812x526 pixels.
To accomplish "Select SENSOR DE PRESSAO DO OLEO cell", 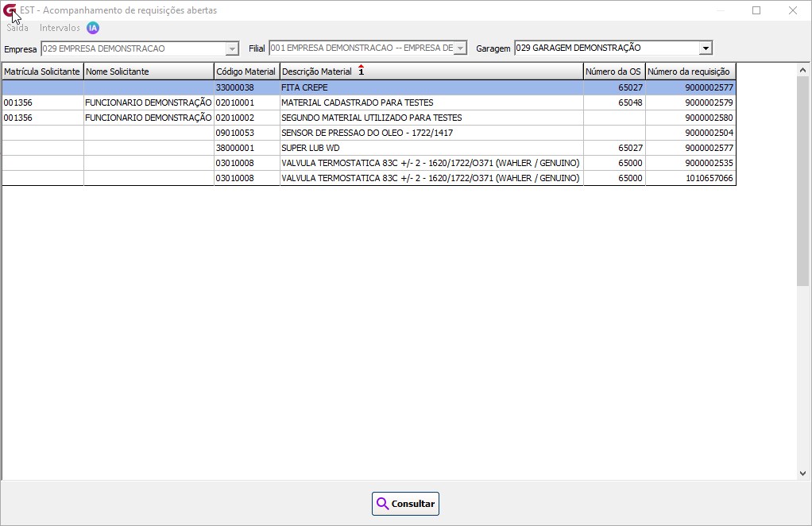I will coord(431,133).
